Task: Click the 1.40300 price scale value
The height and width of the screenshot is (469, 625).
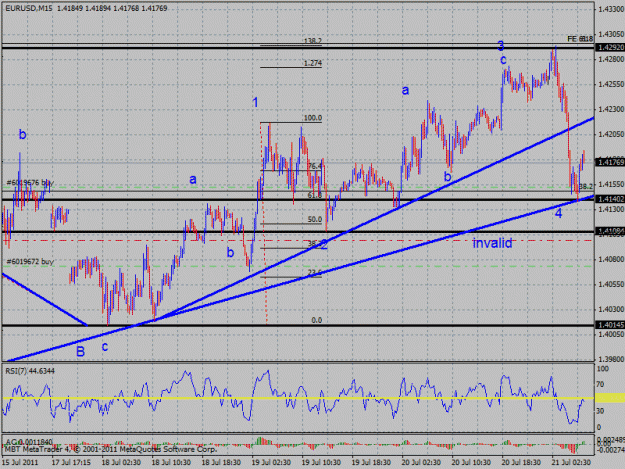Action: (x=611, y=309)
